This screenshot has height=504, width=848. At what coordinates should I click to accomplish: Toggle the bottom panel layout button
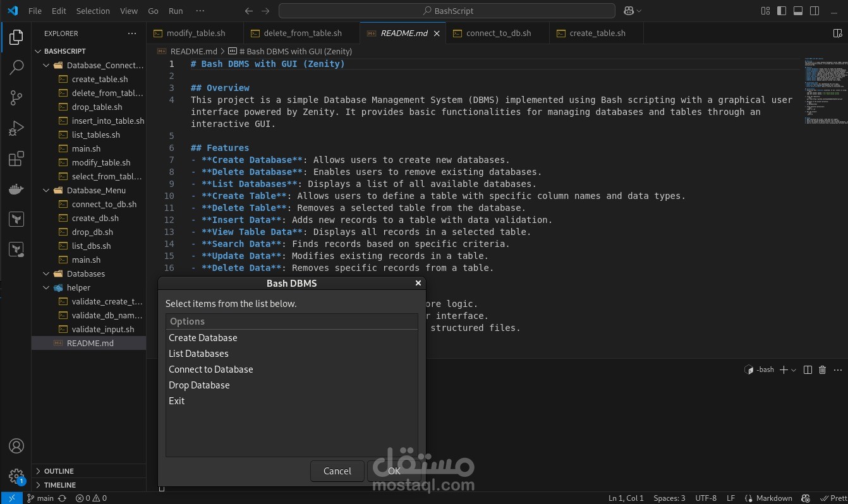click(798, 11)
